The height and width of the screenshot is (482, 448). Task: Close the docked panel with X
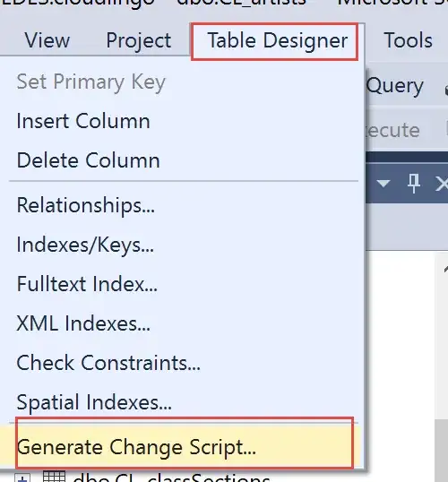coord(442,185)
